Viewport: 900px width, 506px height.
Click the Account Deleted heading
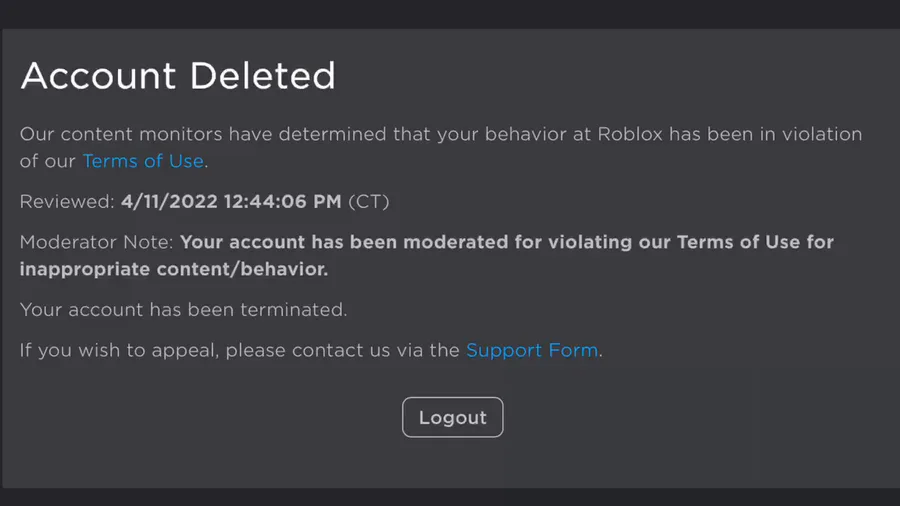point(178,76)
